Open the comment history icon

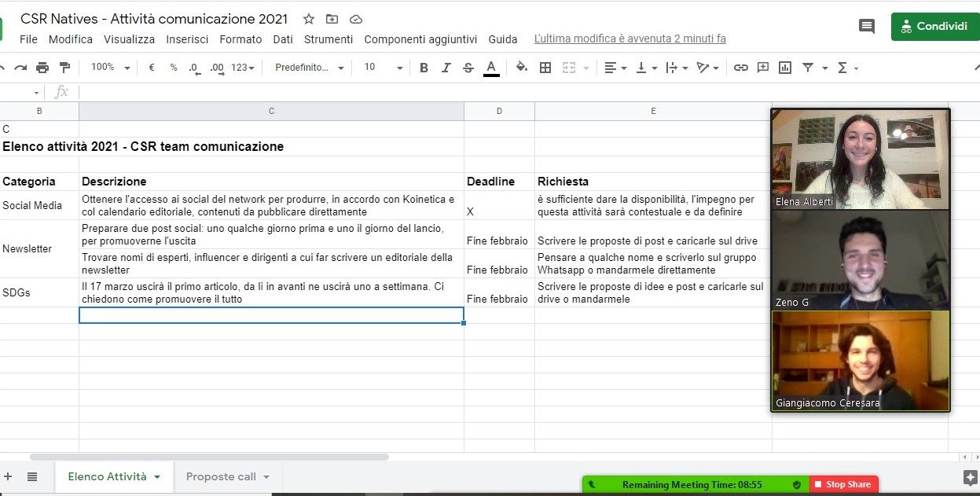point(866,26)
